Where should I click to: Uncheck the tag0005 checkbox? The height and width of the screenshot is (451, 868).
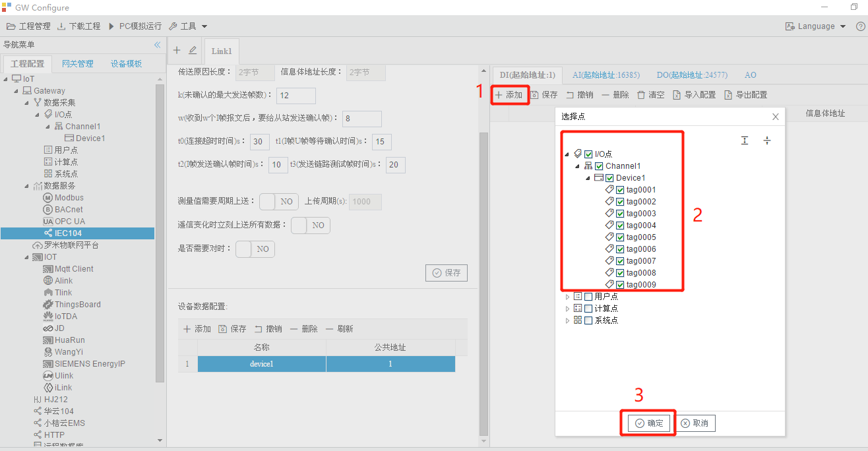[x=620, y=237]
